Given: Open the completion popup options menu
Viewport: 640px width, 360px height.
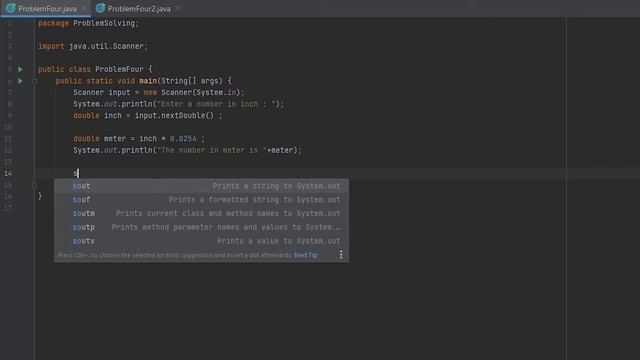Looking at the screenshot, I should [341, 255].
